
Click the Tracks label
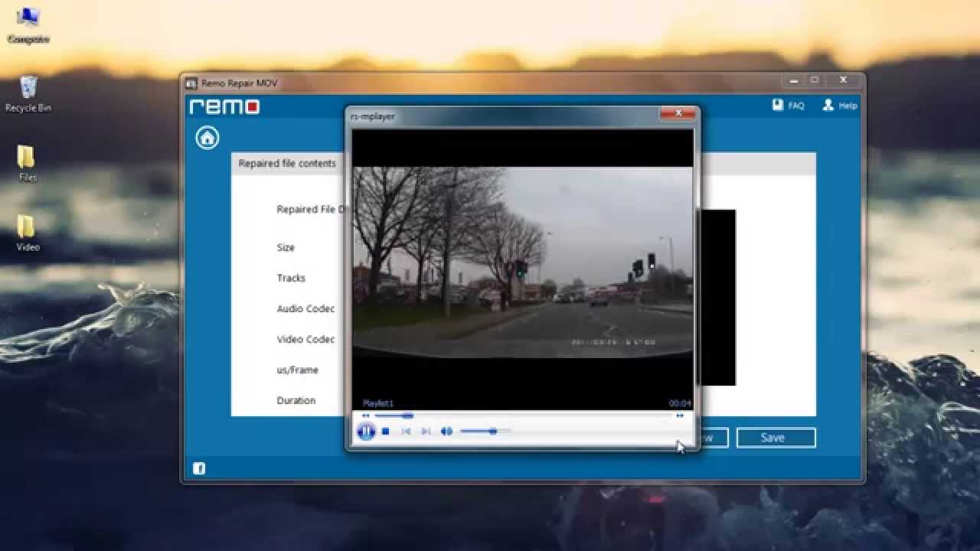click(291, 278)
